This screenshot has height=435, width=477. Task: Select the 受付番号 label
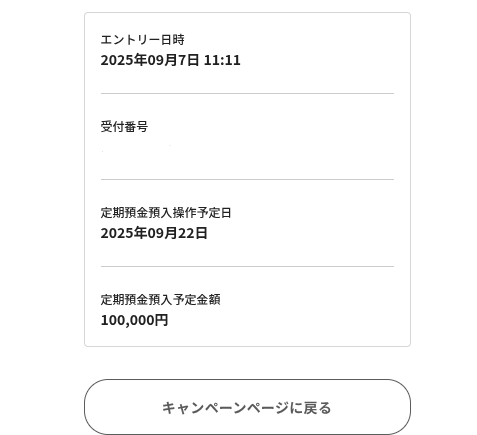click(x=124, y=126)
